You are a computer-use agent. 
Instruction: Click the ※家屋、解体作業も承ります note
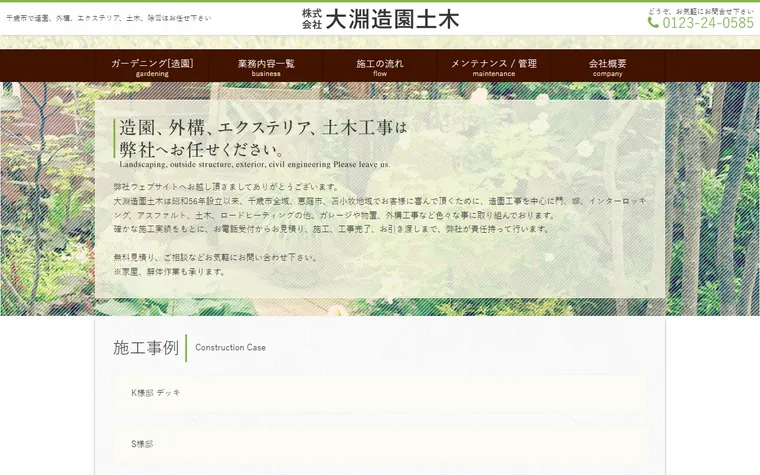(170, 272)
